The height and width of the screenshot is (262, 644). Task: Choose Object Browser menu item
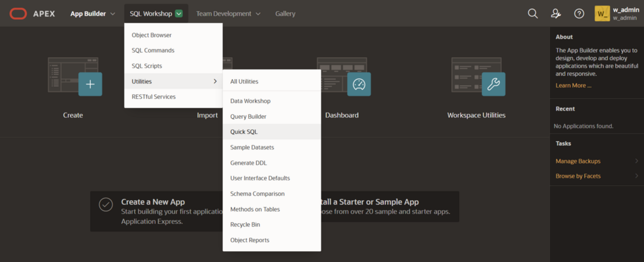click(x=152, y=35)
